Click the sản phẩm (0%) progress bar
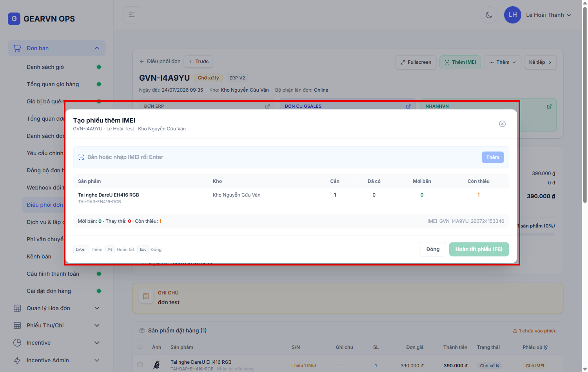588x372 pixels. click(537, 234)
